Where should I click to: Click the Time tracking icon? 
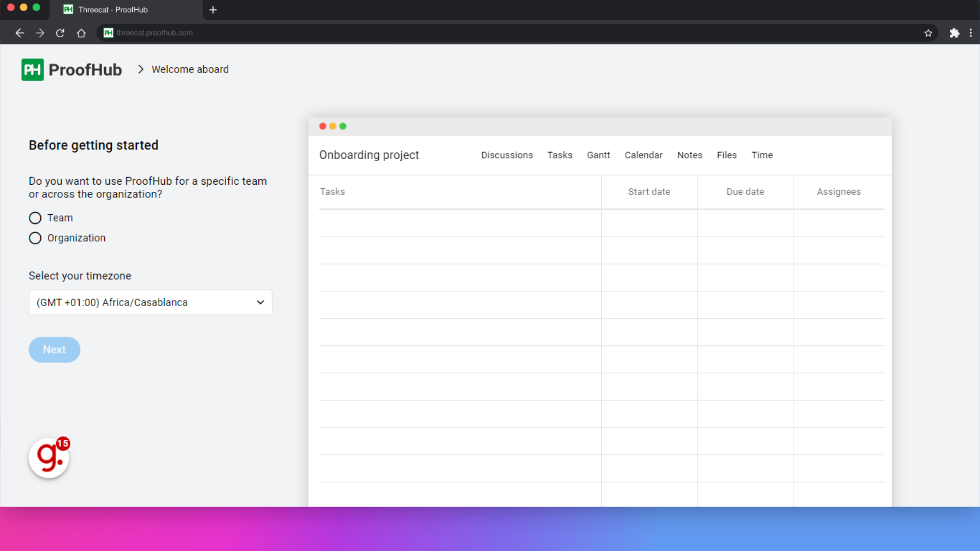pos(762,155)
